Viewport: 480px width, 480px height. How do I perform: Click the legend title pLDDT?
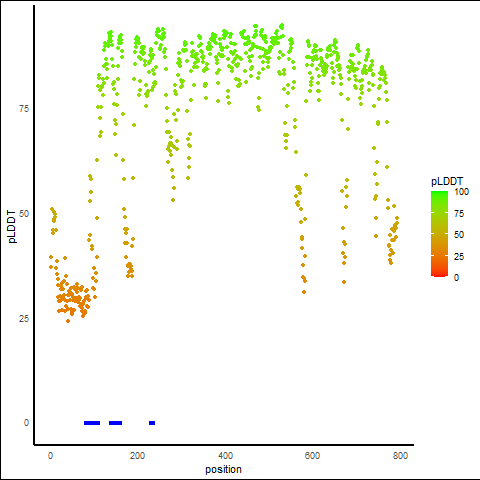tap(447, 181)
